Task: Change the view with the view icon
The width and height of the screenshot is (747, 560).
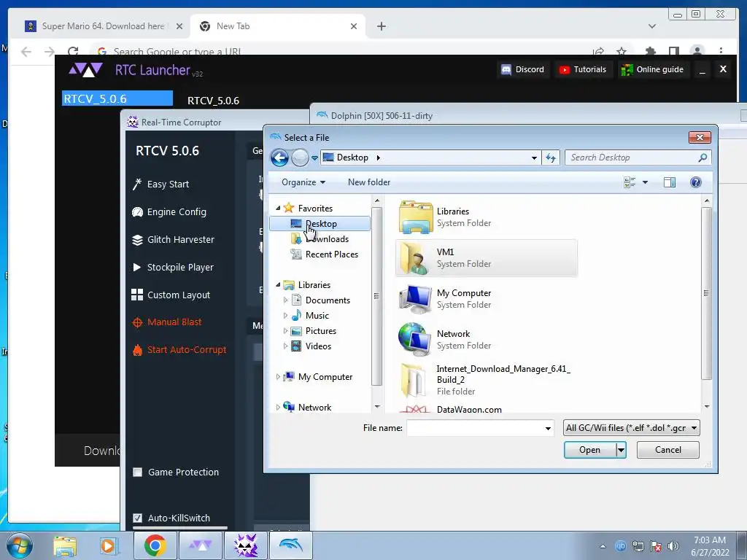Action: tap(630, 182)
